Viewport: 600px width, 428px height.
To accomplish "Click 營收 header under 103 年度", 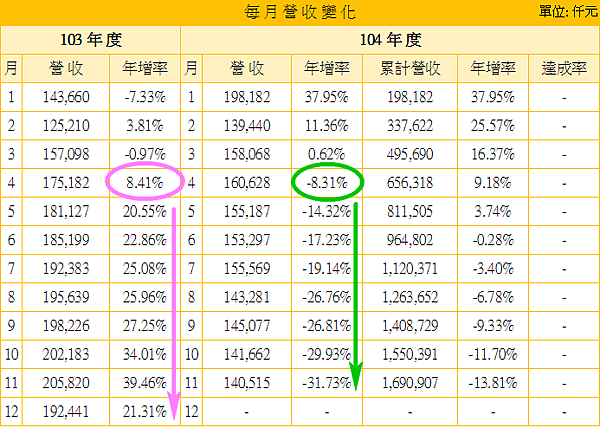I will click(66, 68).
